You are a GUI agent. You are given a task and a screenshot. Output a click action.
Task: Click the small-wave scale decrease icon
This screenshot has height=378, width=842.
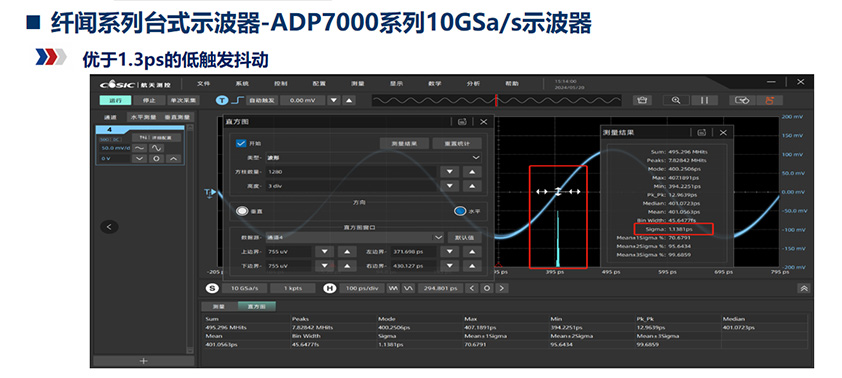pos(140,148)
